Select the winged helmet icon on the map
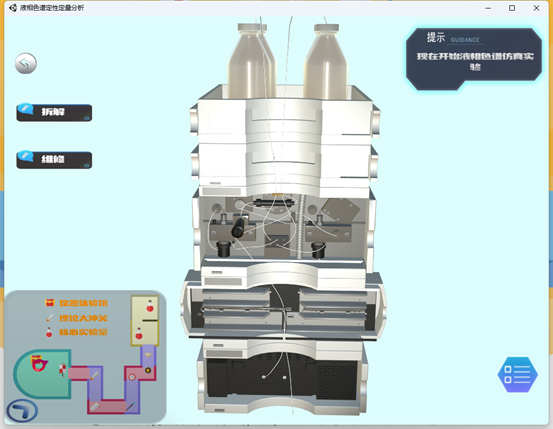 click(x=148, y=355)
